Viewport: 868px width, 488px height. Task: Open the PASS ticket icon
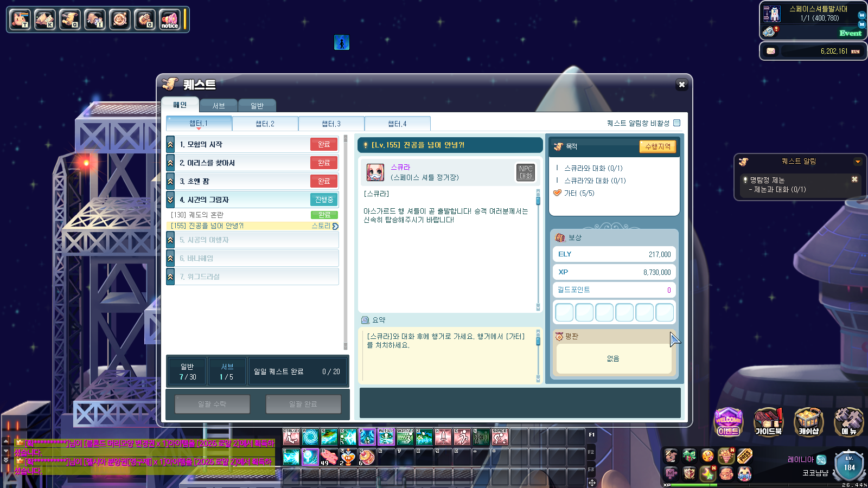coord(744,456)
